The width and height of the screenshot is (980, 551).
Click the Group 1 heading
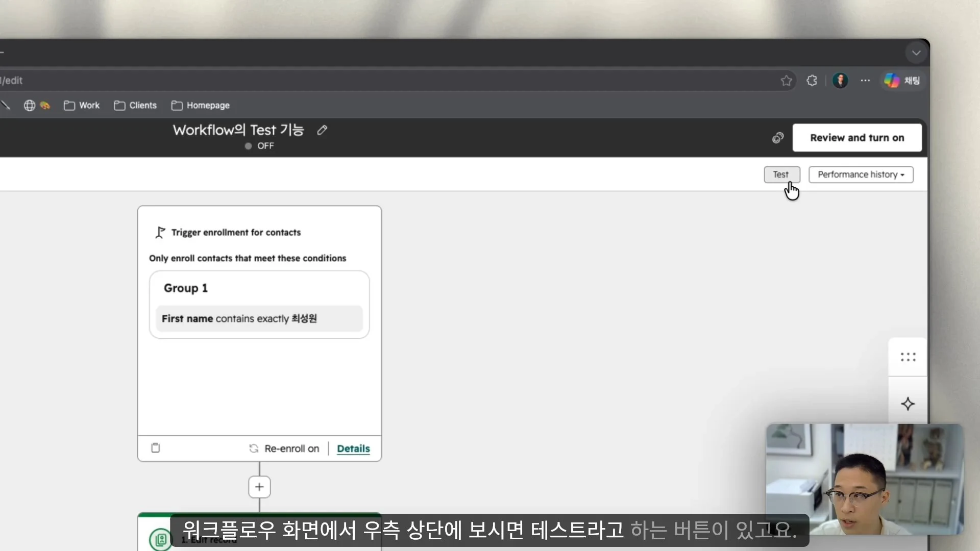pos(186,288)
